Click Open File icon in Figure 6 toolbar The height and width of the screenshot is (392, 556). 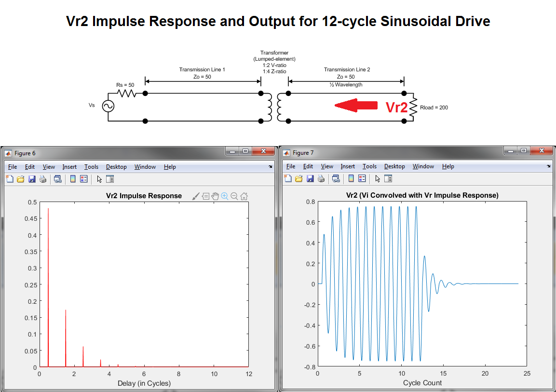(x=21, y=179)
